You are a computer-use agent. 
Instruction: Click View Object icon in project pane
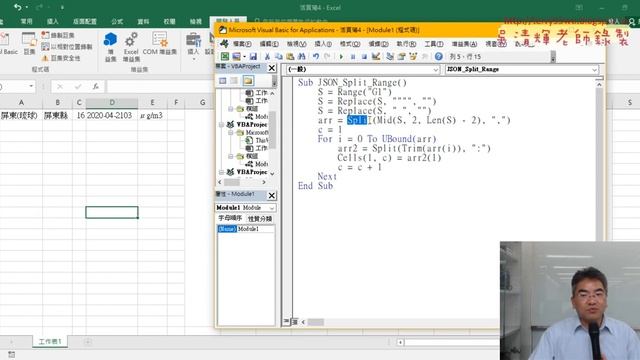pyautogui.click(x=234, y=81)
